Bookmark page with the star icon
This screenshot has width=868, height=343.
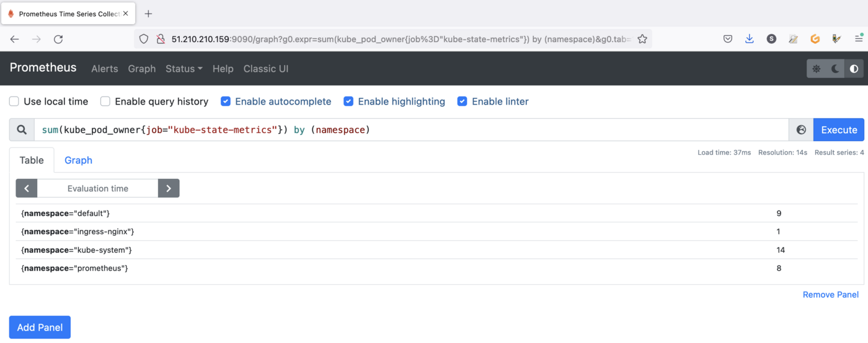tap(642, 39)
